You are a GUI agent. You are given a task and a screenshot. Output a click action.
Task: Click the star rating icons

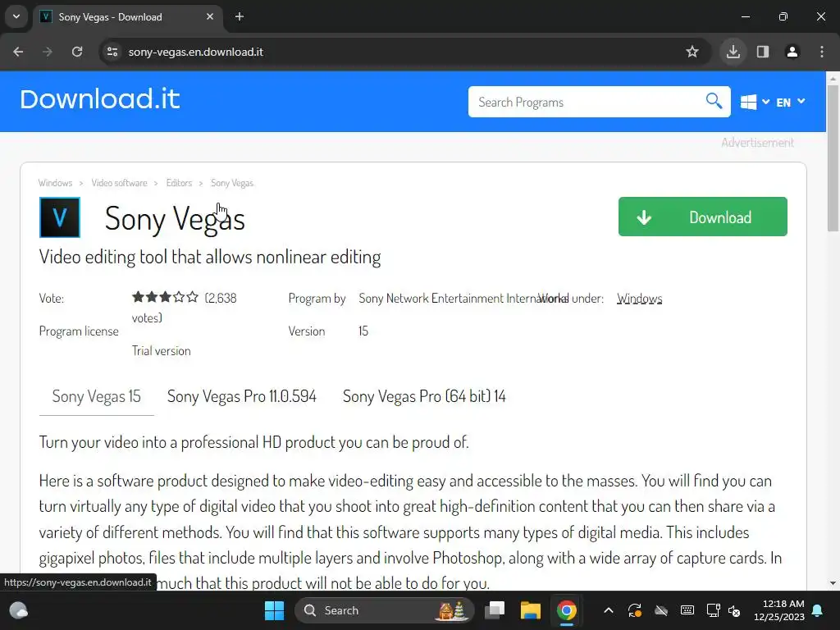click(165, 297)
